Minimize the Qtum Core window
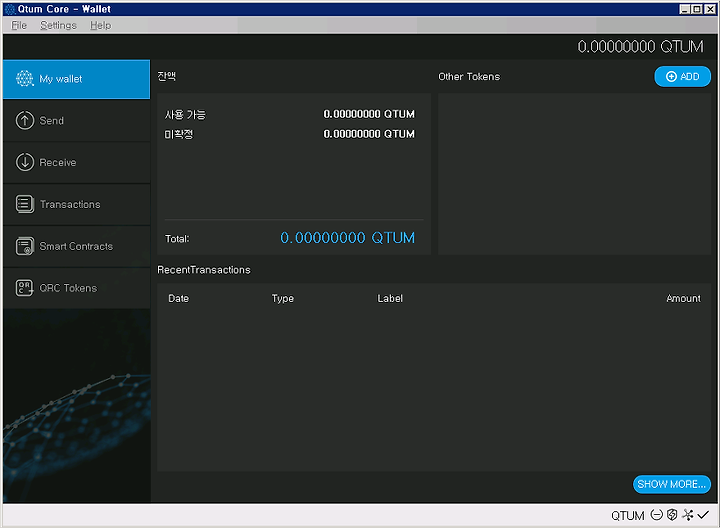 point(685,9)
